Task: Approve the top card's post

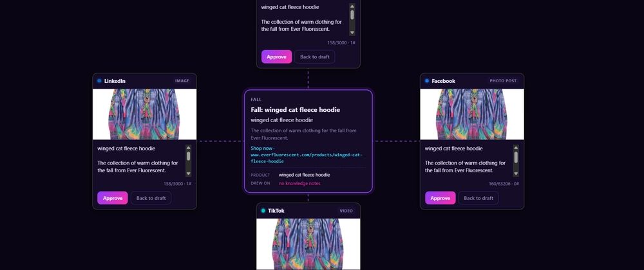Action: click(276, 57)
